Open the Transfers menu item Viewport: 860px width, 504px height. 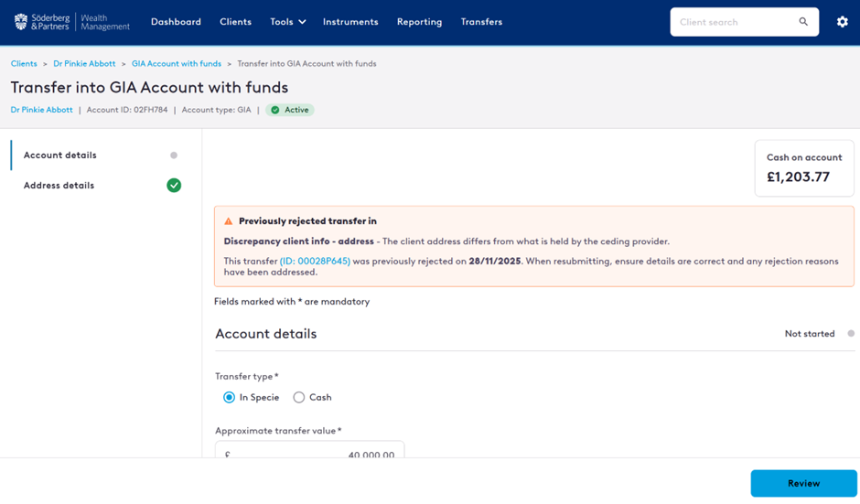(x=481, y=22)
